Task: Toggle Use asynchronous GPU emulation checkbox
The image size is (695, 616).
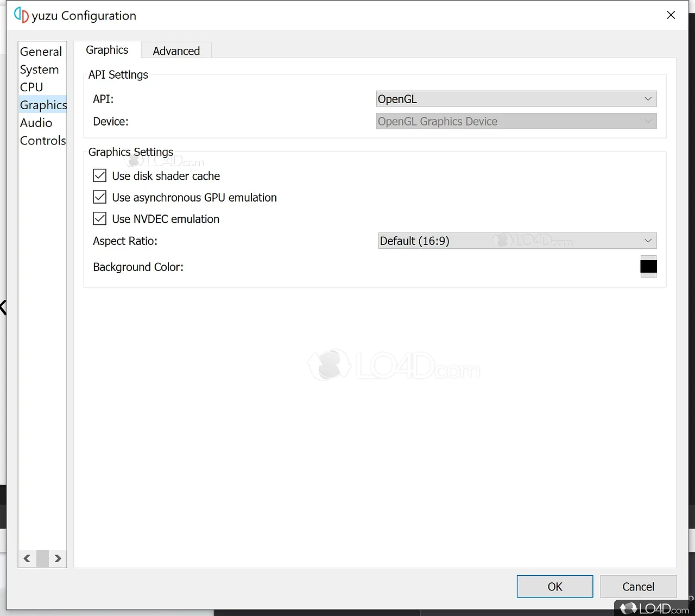Action: click(100, 197)
